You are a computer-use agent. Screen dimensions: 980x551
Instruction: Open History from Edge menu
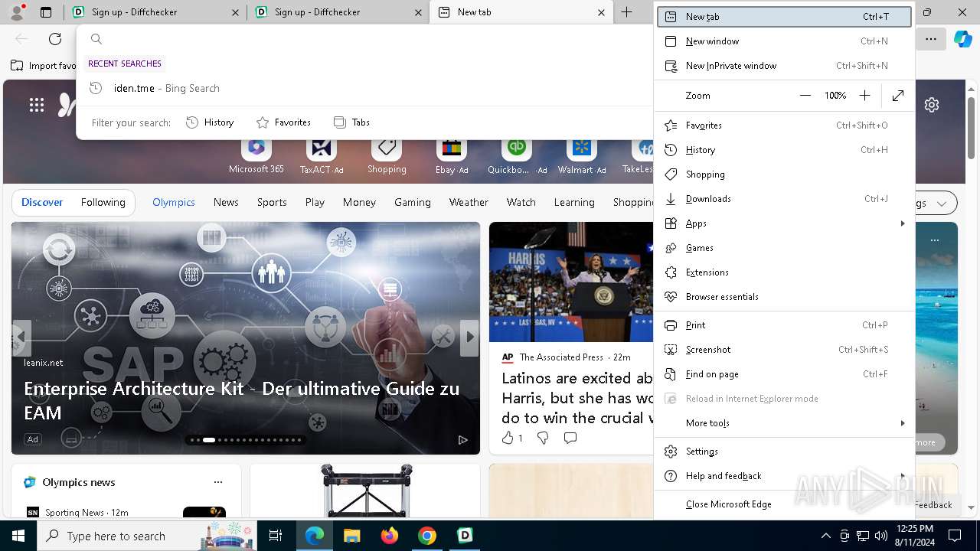(784, 150)
